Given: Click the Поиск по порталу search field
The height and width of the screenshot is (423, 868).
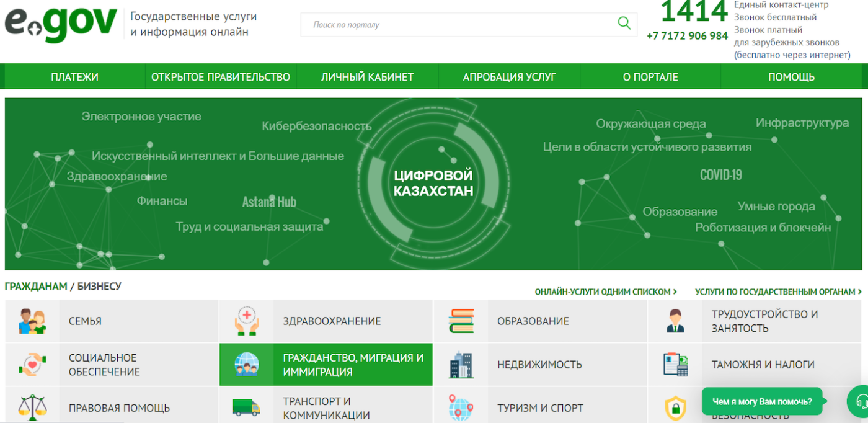Looking at the screenshot, I should [459, 25].
